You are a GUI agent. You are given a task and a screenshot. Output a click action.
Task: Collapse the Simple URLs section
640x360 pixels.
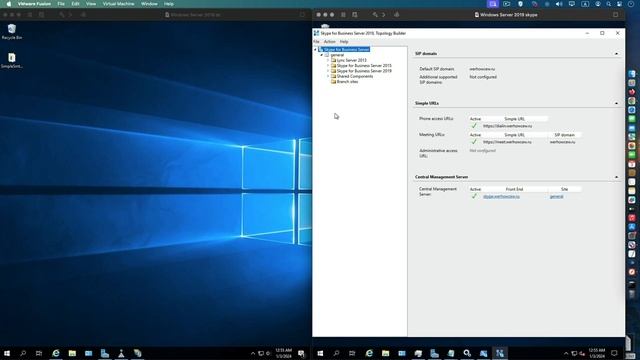(x=616, y=103)
